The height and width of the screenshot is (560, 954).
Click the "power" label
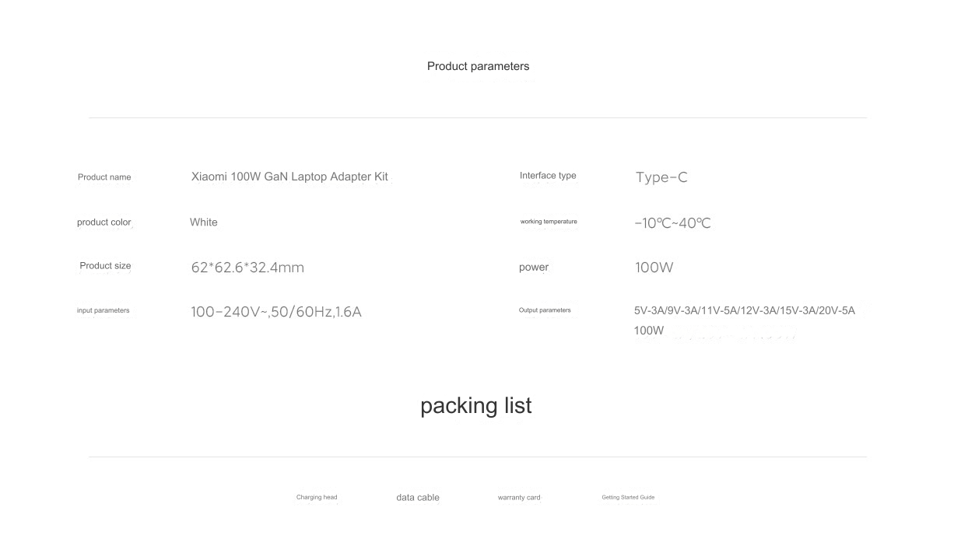(534, 268)
